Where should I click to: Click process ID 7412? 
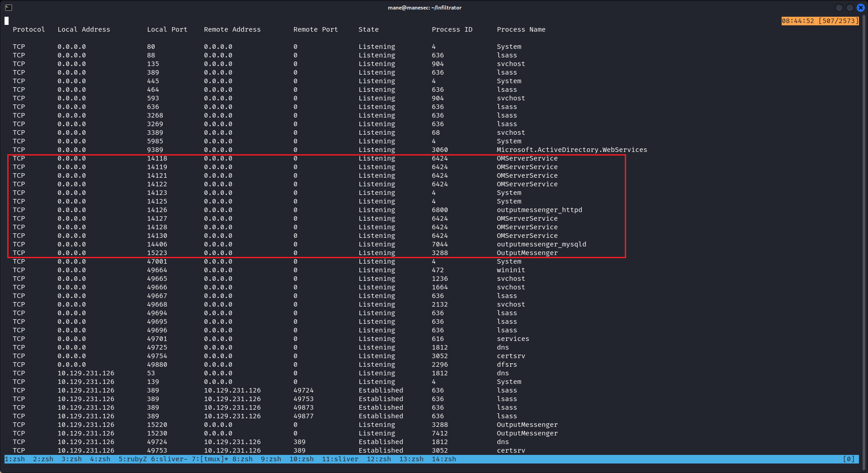coord(440,433)
